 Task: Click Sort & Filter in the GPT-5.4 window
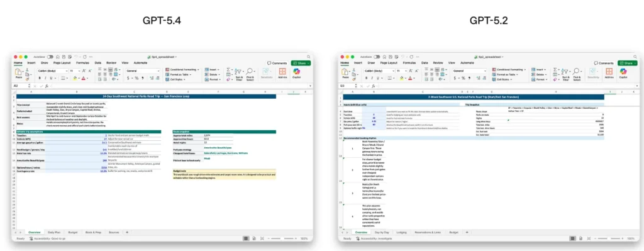click(x=240, y=74)
